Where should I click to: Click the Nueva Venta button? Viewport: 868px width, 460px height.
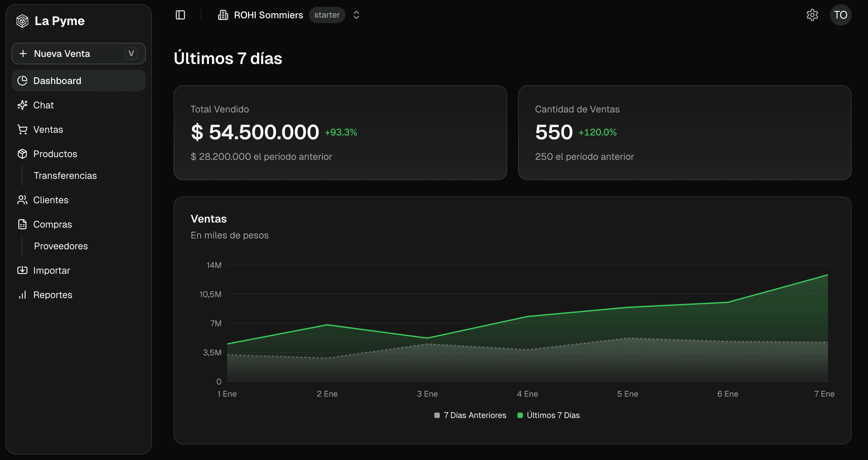[78, 53]
